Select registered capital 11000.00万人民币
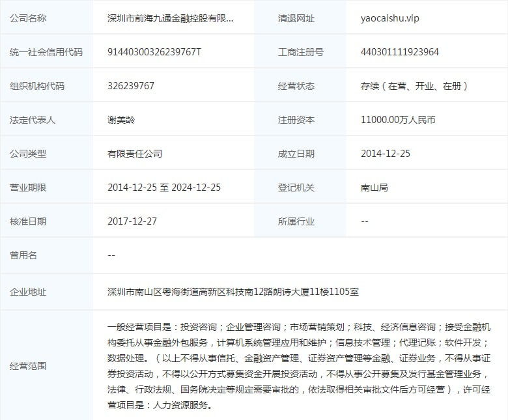The height and width of the screenshot is (420, 508). [398, 120]
